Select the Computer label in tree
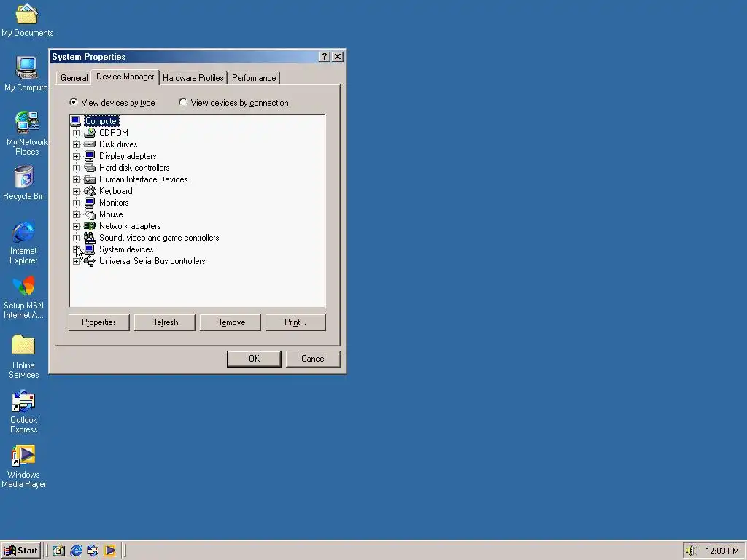747x560 pixels. pos(102,121)
